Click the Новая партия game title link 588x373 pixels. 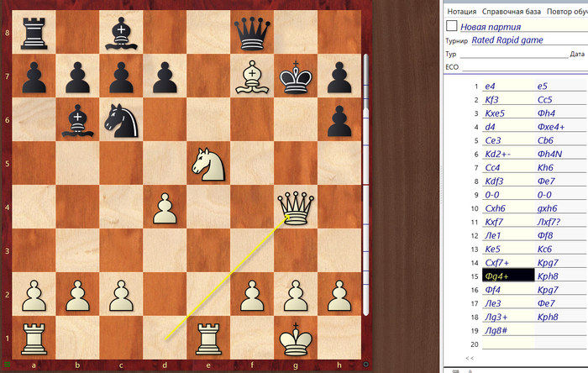tap(490, 26)
